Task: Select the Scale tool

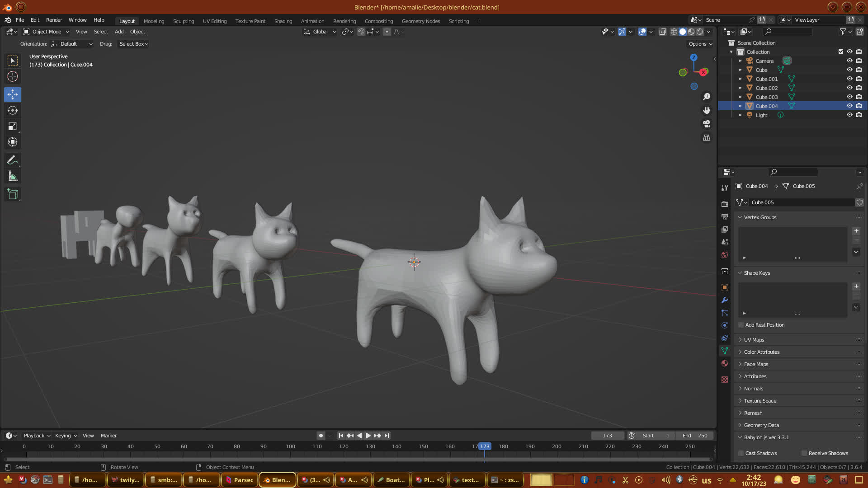Action: [x=13, y=127]
